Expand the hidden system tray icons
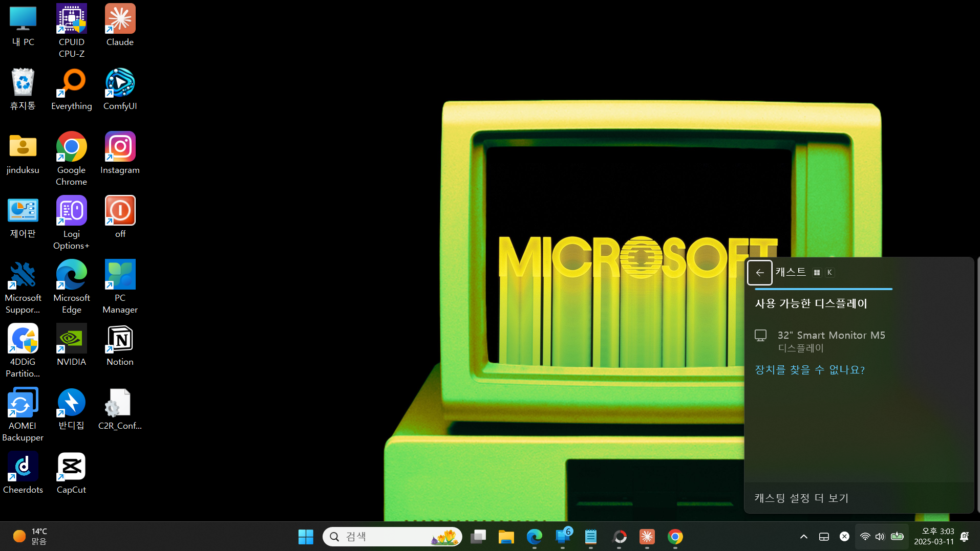The height and width of the screenshot is (551, 980). 804,537
